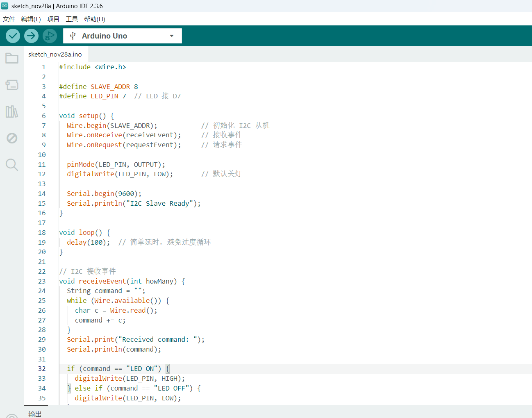Click "void receiveEvent(int howMany) {" line
The height and width of the screenshot is (418, 532).
pyautogui.click(x=122, y=282)
